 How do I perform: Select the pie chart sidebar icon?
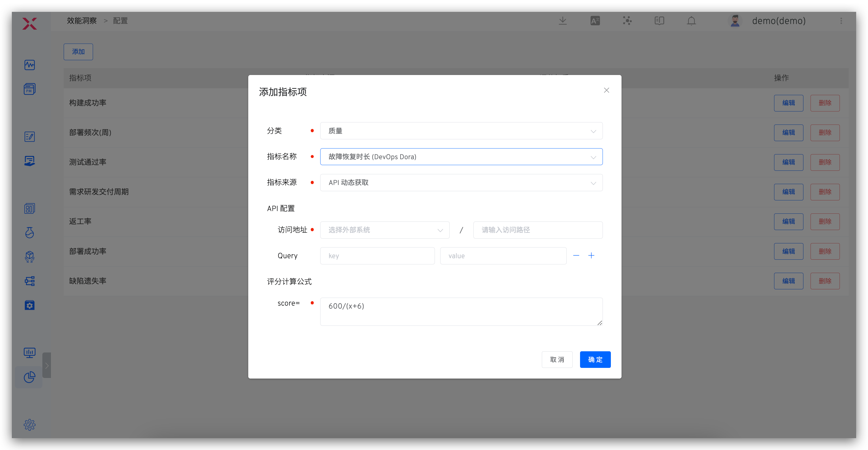30,377
